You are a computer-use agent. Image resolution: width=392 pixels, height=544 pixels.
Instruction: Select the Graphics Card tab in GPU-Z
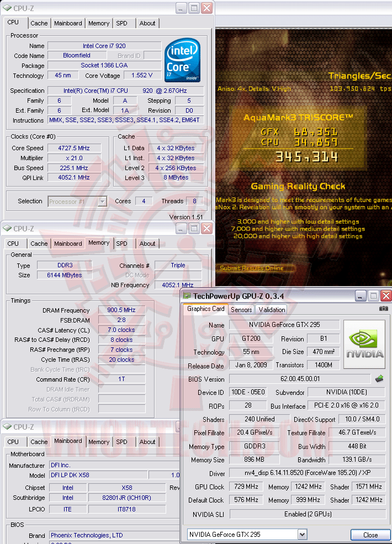[206, 309]
